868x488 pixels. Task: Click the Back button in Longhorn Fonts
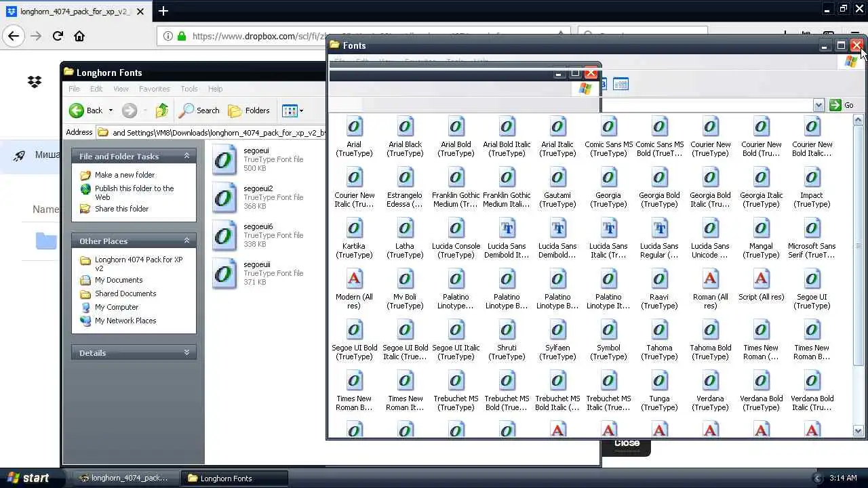point(86,110)
